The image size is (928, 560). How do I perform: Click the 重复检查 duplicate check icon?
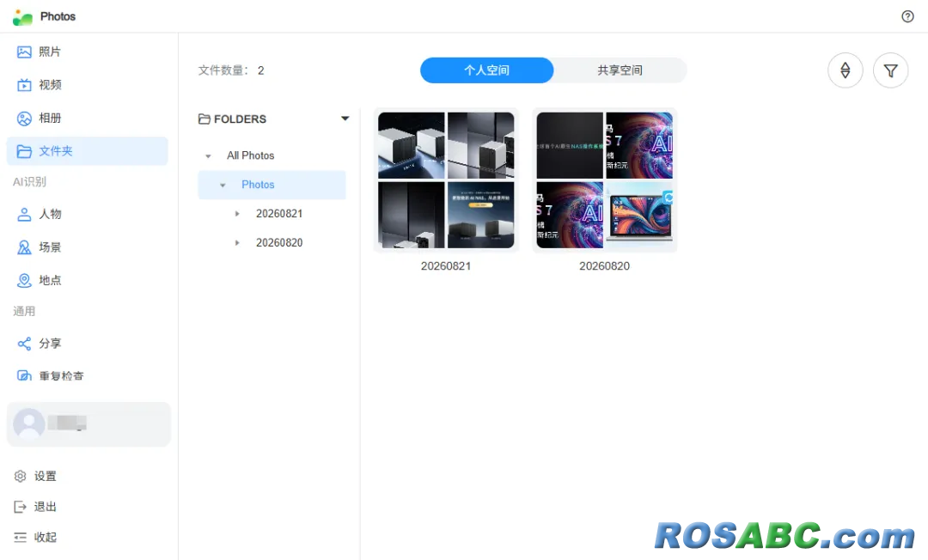click(24, 375)
